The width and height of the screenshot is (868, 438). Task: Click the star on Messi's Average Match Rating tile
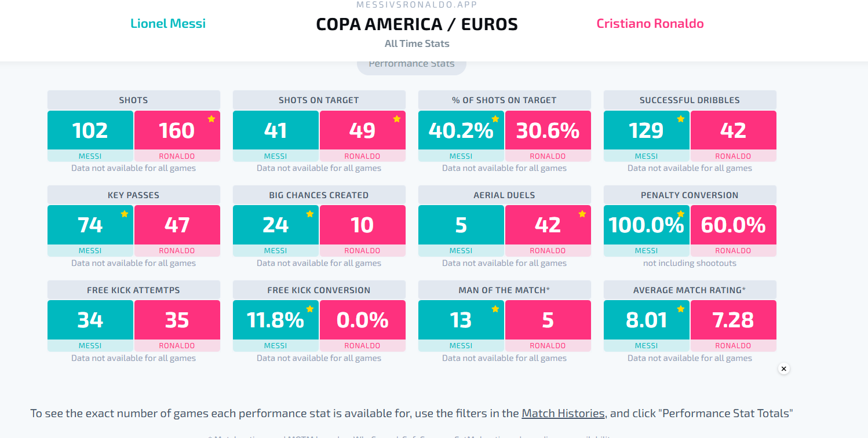[x=681, y=309]
